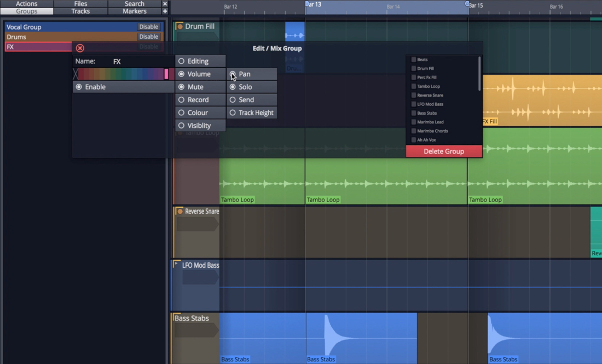Click the X icon beside Search tab

click(x=165, y=4)
